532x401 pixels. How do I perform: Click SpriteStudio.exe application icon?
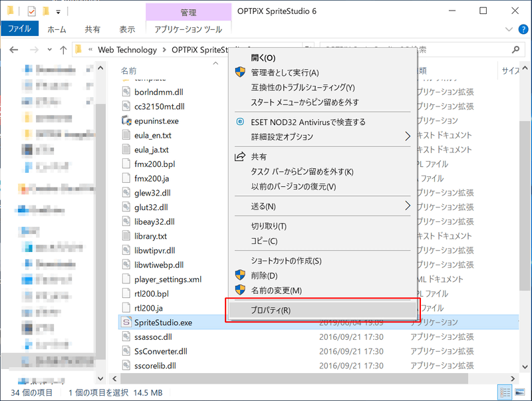126,322
